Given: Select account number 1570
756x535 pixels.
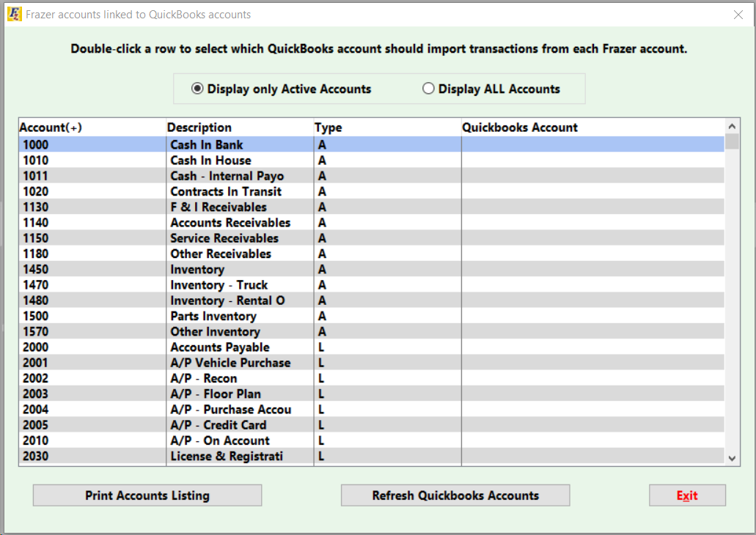Looking at the screenshot, I should coord(36,331).
